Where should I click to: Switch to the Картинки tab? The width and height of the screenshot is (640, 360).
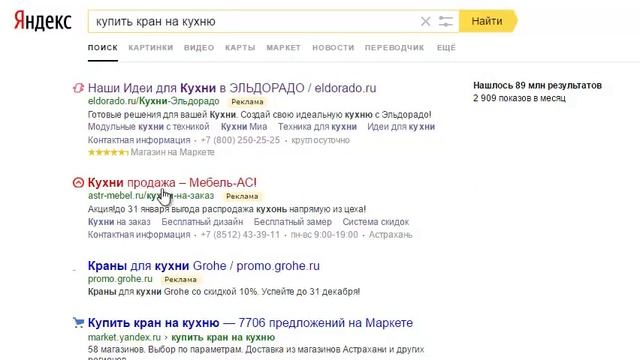151,48
